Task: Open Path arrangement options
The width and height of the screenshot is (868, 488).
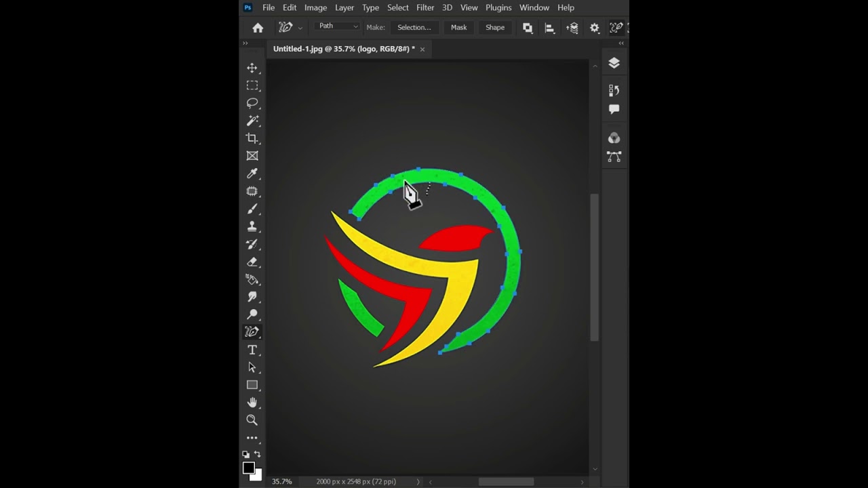Action: pos(572,28)
